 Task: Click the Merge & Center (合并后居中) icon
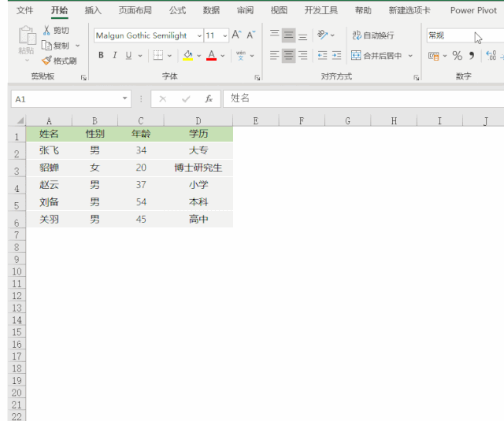tap(356, 55)
